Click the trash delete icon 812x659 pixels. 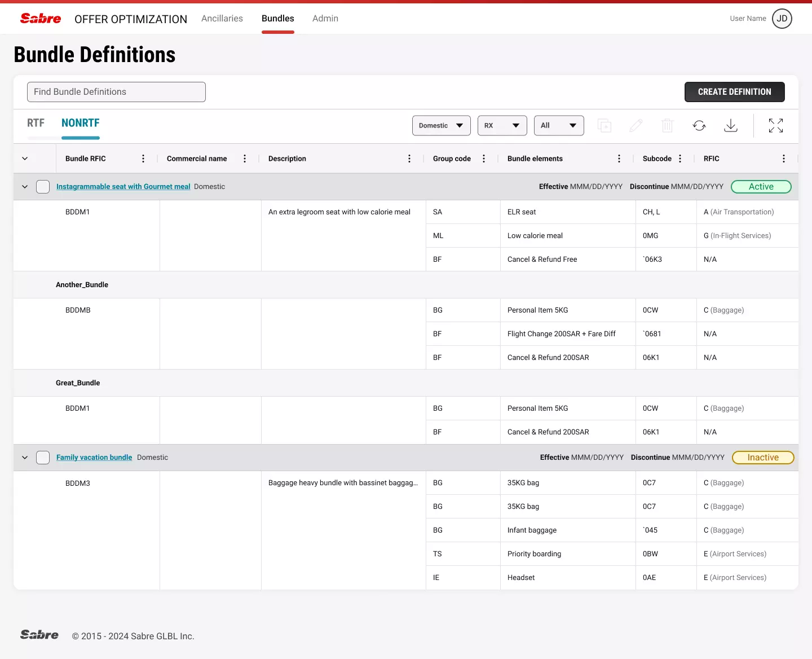[x=668, y=125]
